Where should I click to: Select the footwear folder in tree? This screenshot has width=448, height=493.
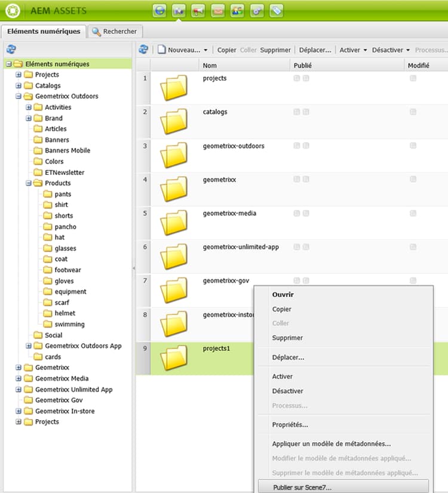coord(67,270)
